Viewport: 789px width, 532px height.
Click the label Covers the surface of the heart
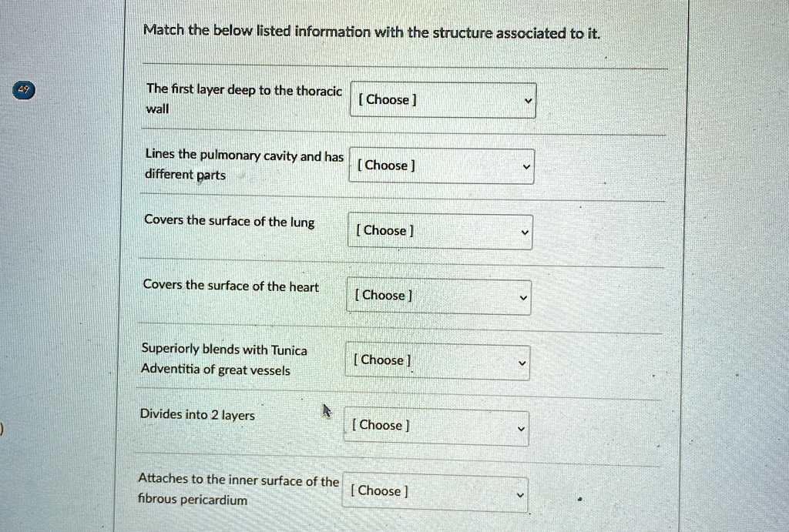click(231, 286)
